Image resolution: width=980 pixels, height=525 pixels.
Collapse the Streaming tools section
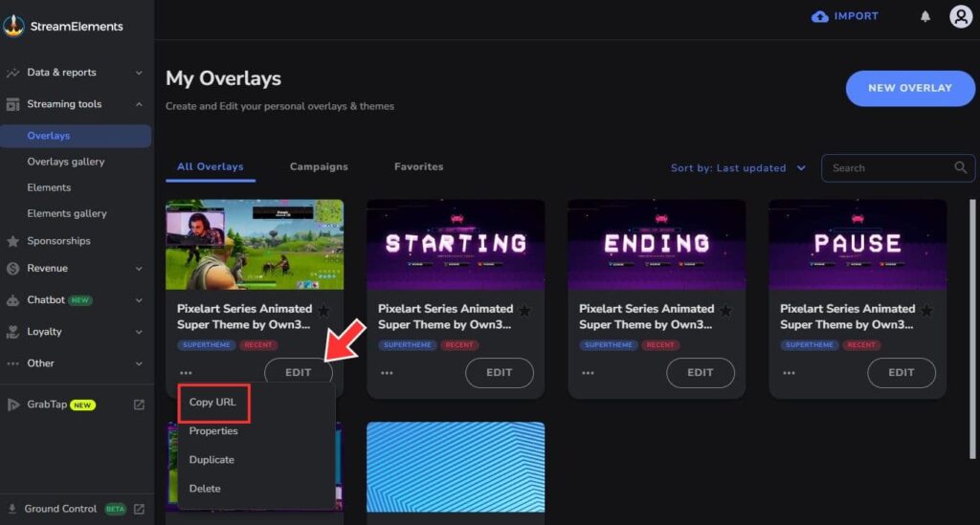139,104
